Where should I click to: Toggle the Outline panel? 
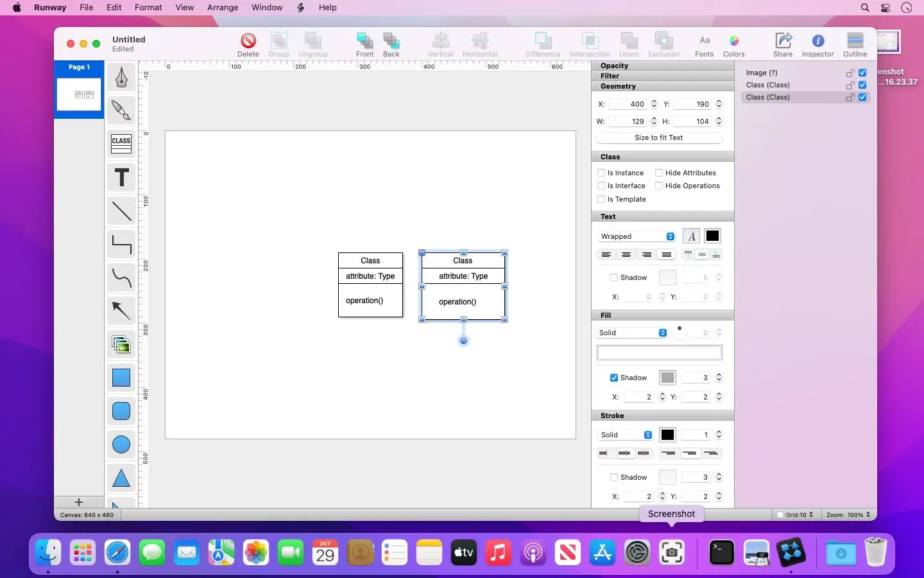(x=855, y=45)
